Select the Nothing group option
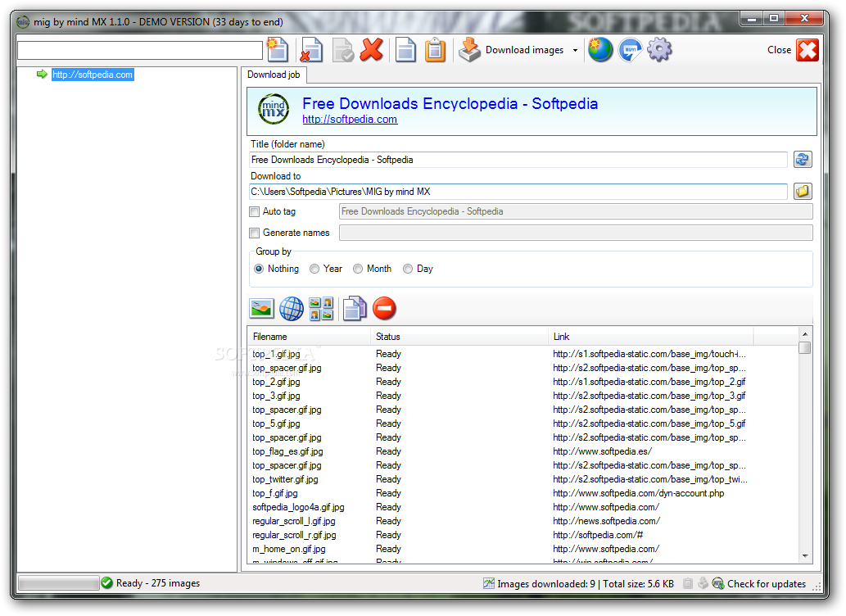Screen dimensions: 846x616 (259, 269)
